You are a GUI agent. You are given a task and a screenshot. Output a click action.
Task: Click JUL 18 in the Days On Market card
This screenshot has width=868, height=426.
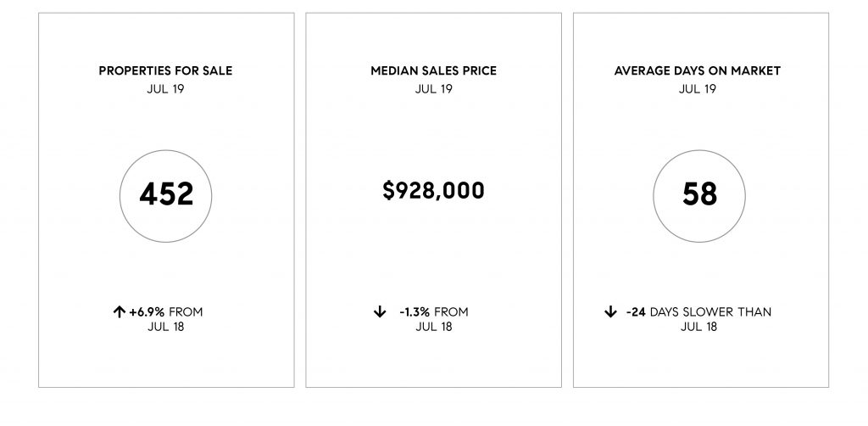tap(698, 327)
